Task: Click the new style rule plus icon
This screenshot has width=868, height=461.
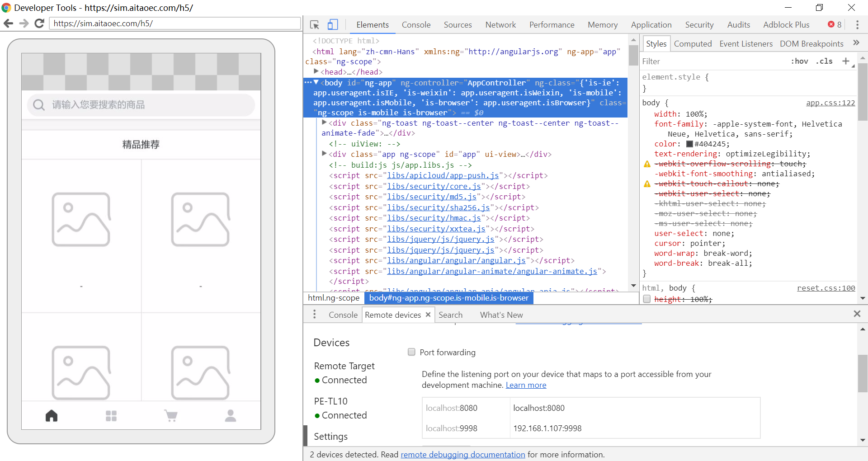Action: click(x=845, y=61)
